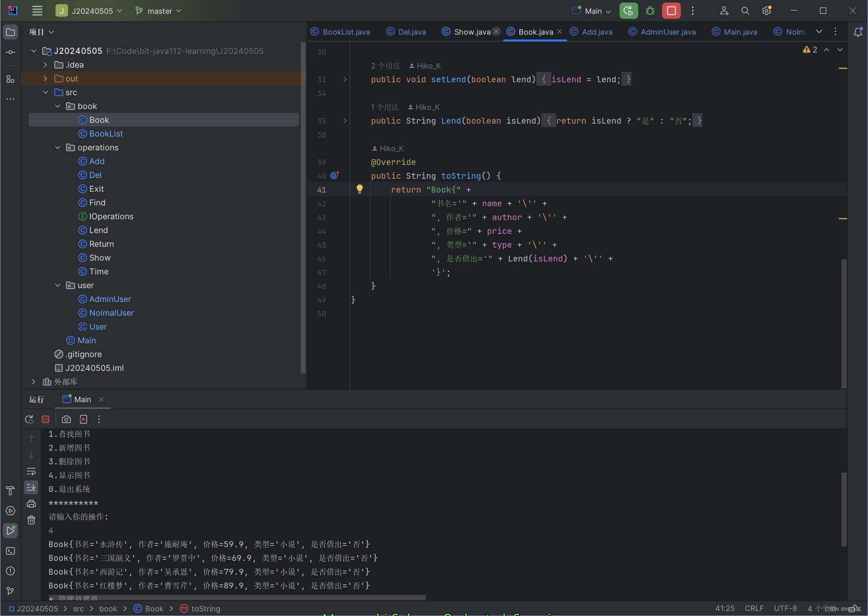Select NolmalUser class in tree

tap(111, 313)
